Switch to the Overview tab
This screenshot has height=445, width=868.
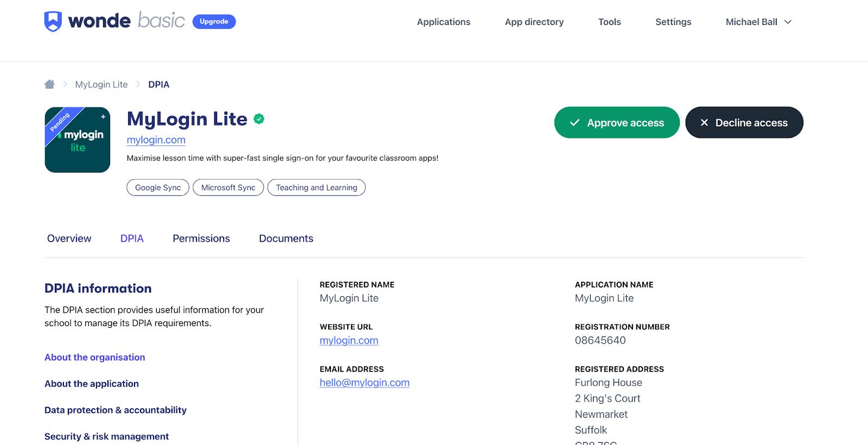click(x=69, y=238)
